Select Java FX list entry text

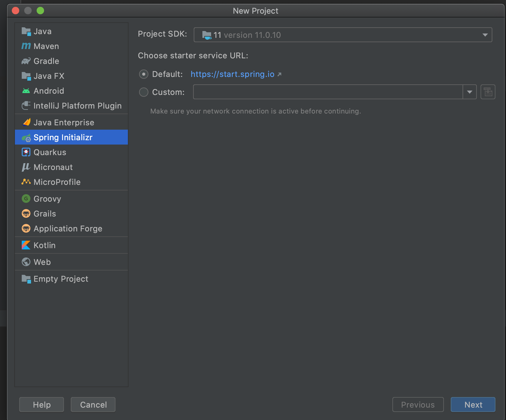(49, 76)
